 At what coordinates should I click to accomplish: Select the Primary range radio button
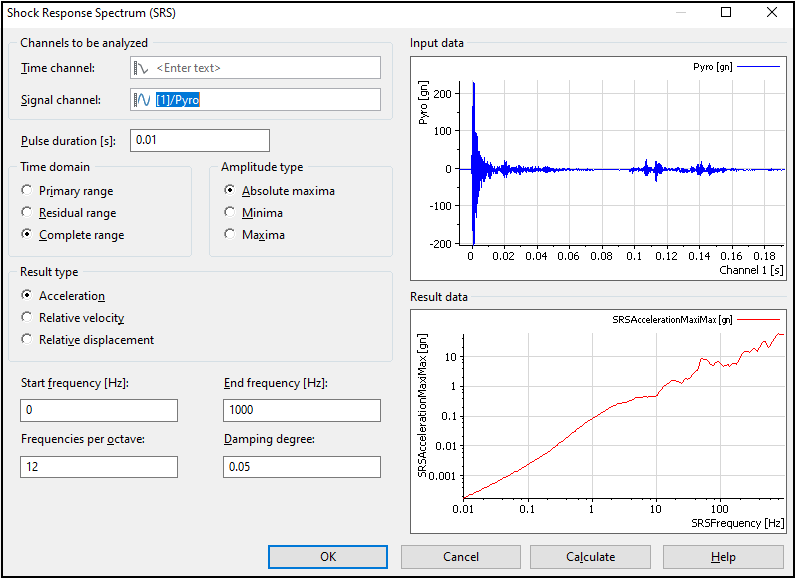27,191
